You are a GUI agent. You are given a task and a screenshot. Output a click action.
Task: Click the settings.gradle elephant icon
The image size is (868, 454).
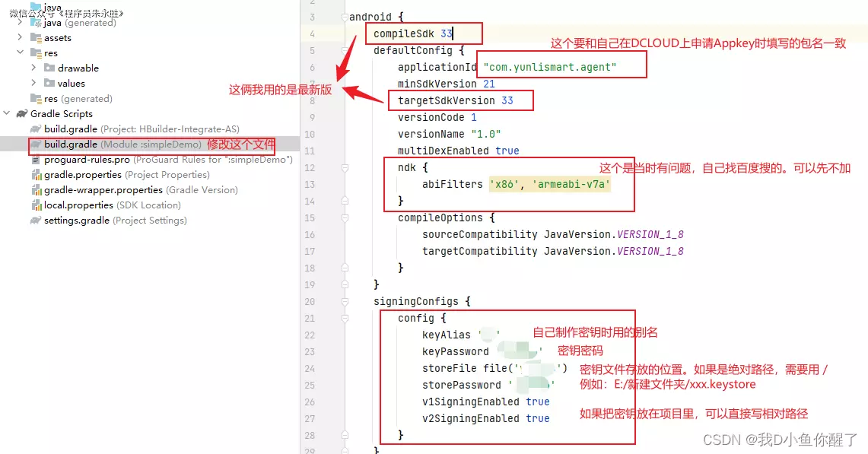coord(36,221)
